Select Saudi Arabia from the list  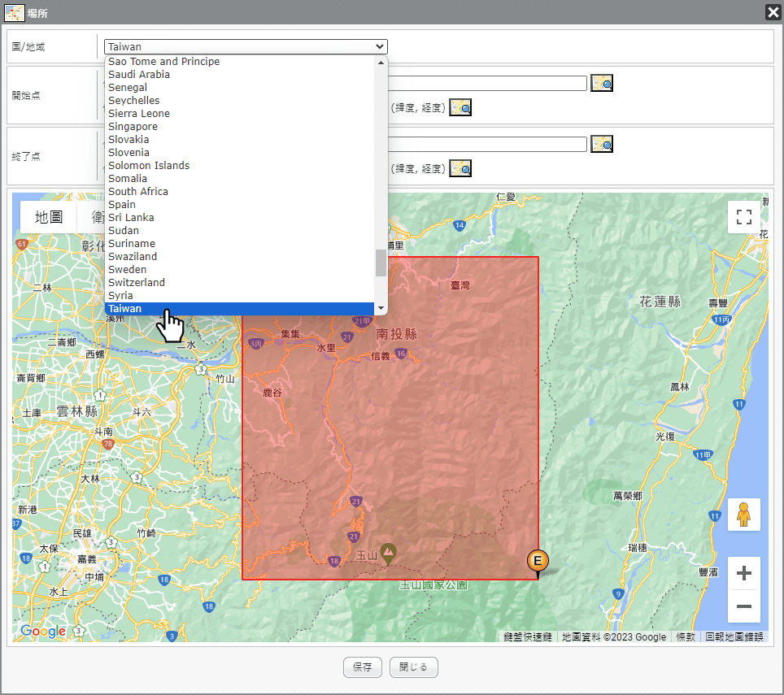[239, 75]
